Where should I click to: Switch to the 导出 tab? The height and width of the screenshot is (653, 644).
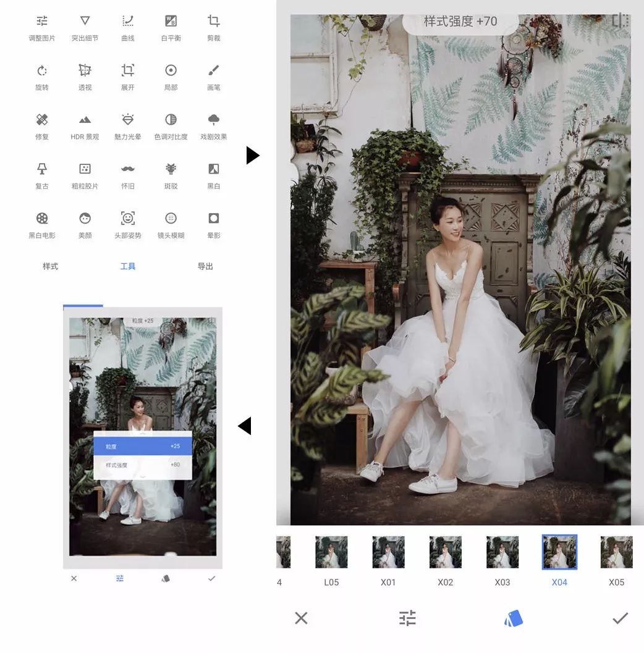(205, 266)
